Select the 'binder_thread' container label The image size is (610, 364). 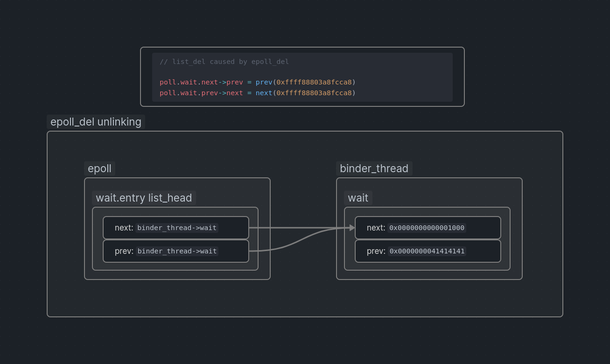coord(374,168)
